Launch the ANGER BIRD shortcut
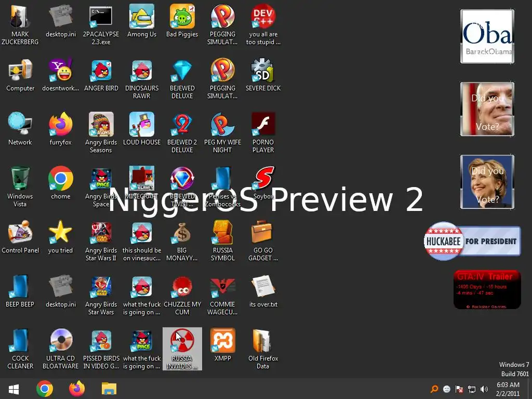The height and width of the screenshot is (399, 532). 101,75
